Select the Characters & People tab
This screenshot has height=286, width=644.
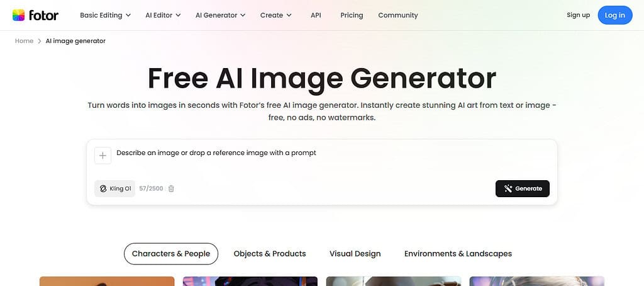(x=171, y=254)
